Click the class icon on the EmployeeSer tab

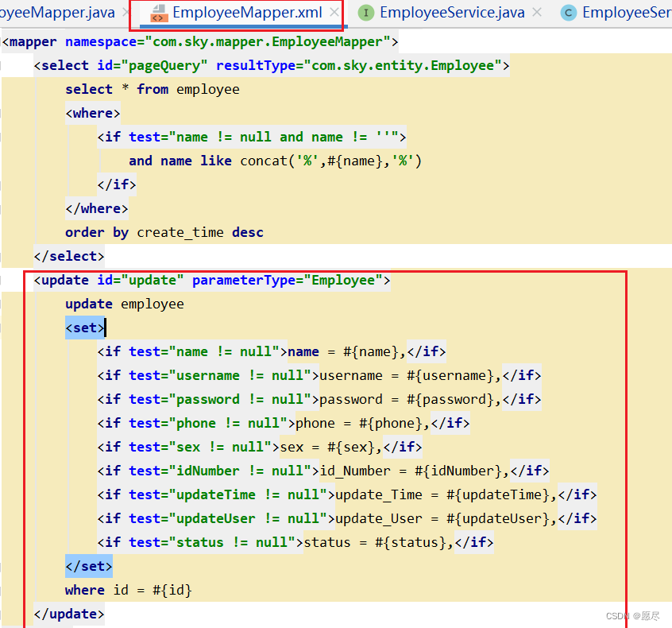point(568,13)
